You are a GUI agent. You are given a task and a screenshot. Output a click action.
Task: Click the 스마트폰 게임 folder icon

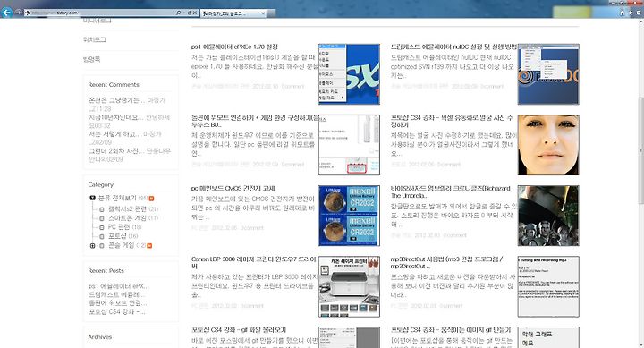(102, 218)
